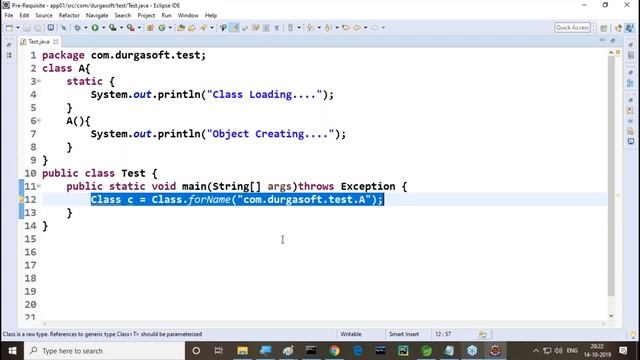Open the File menu
640x360 pixels.
pos(9,16)
